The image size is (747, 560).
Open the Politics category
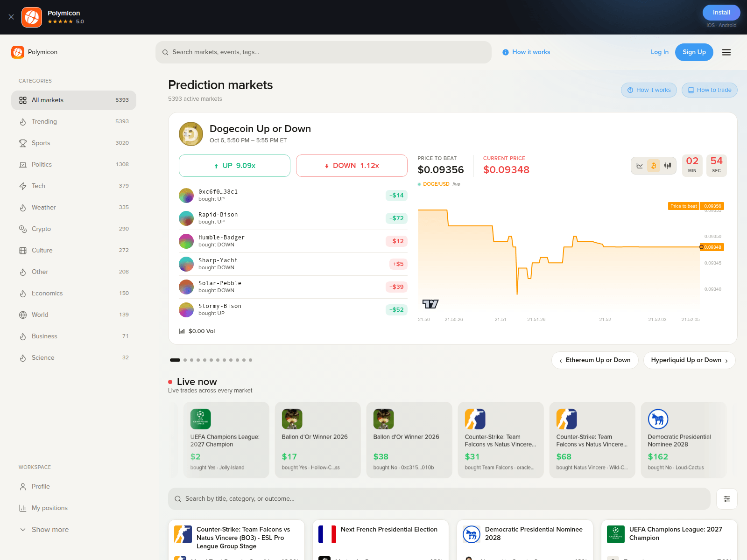click(x=74, y=164)
